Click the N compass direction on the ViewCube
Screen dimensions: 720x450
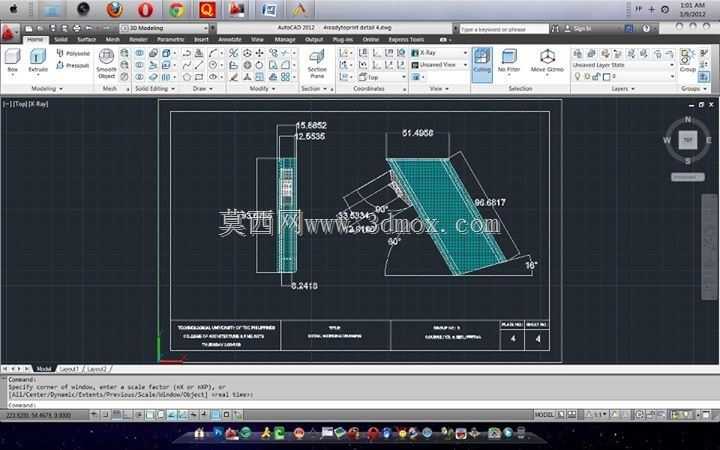(687, 120)
